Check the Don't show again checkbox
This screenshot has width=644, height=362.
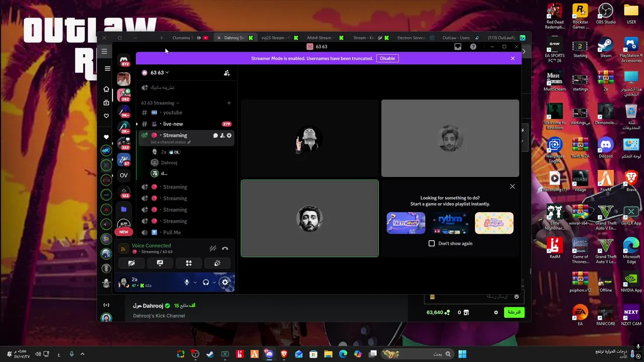pos(432,243)
